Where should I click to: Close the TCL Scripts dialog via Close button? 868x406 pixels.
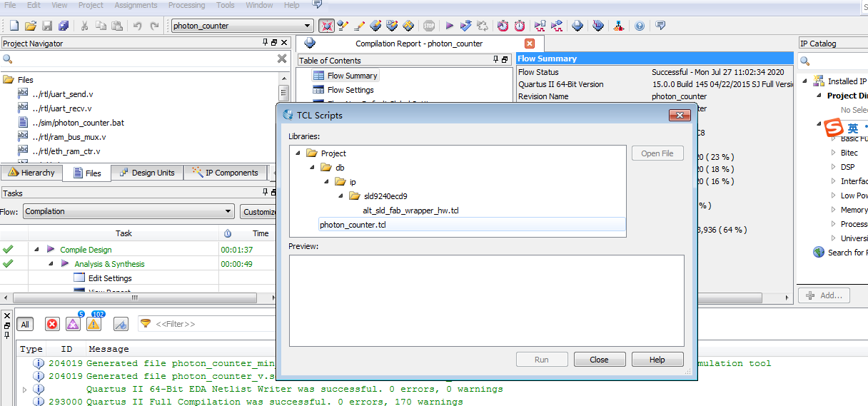(600, 360)
